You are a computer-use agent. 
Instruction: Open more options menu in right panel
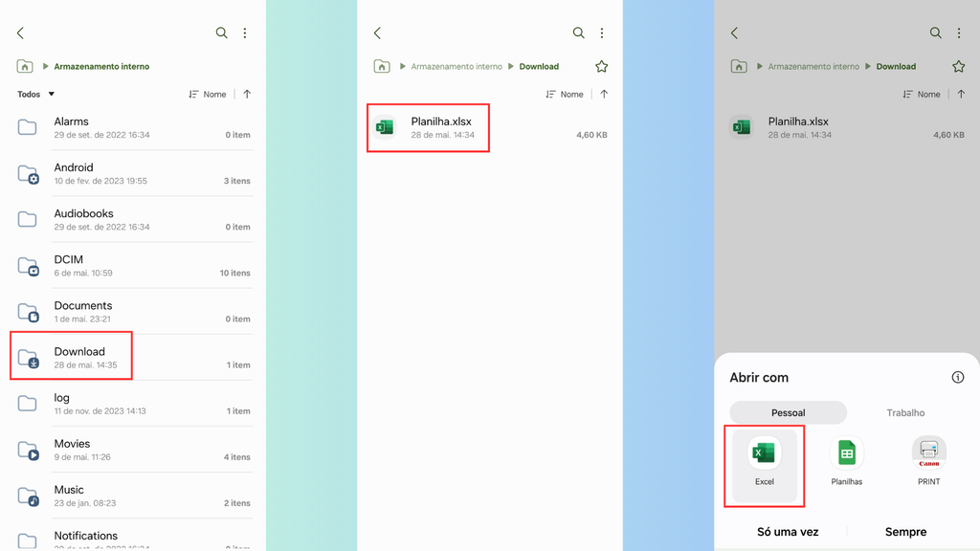coord(959,33)
